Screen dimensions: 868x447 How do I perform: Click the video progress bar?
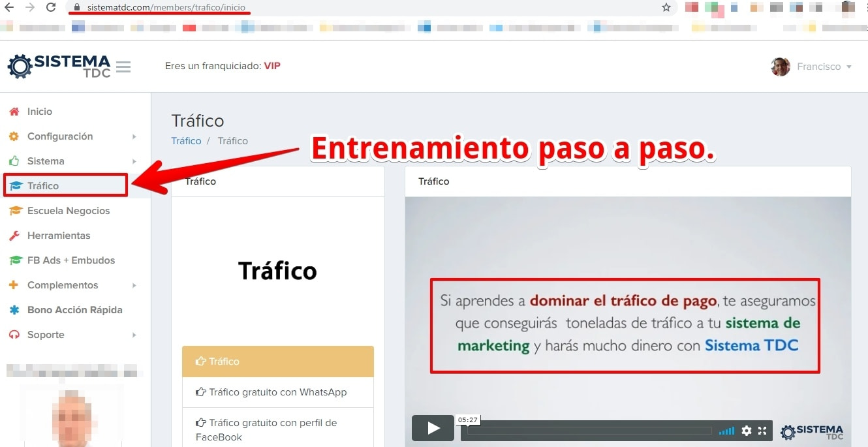point(589,431)
